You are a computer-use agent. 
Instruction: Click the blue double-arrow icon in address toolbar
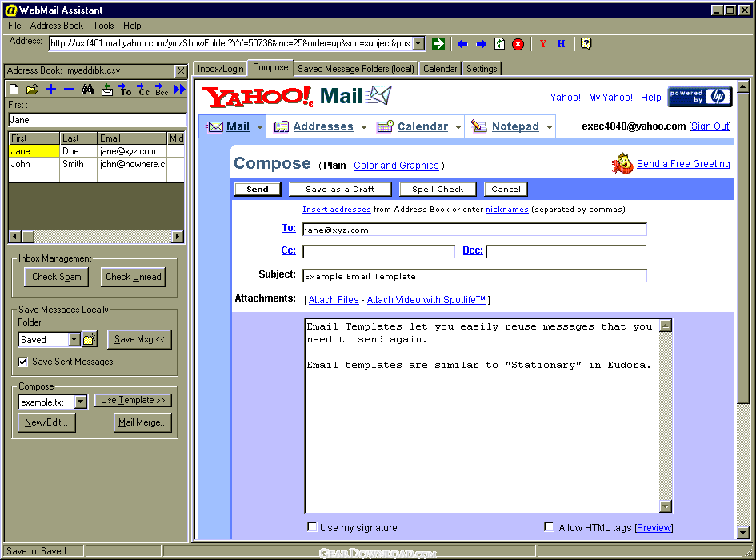pyautogui.click(x=179, y=90)
